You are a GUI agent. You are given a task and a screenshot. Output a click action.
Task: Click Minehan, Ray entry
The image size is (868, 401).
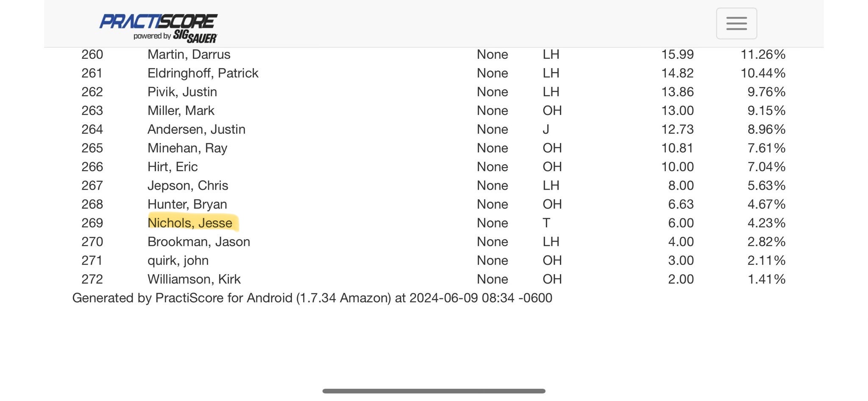pyautogui.click(x=187, y=148)
